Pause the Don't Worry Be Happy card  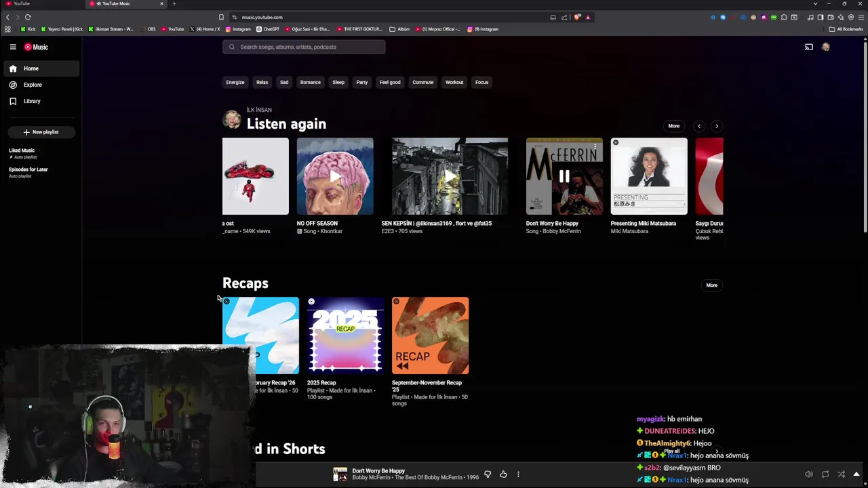(x=564, y=176)
